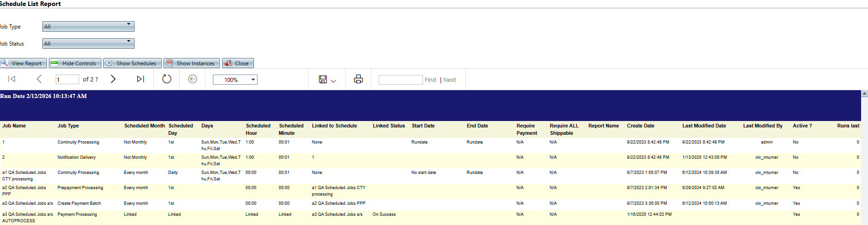The height and width of the screenshot is (225, 868).
Task: Change the 100% zoom level dropdown
Action: pos(235,80)
